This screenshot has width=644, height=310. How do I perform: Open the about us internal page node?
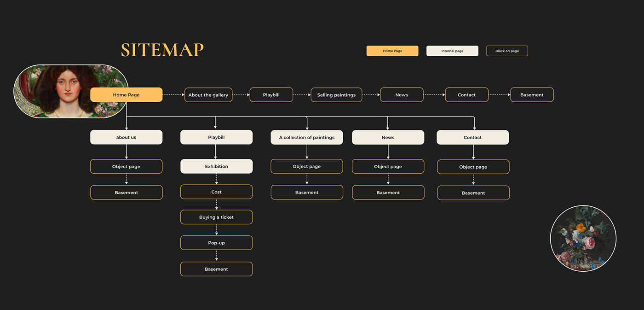[126, 137]
